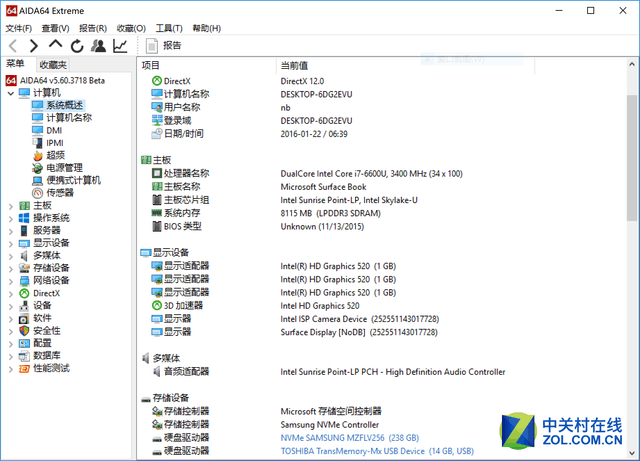This screenshot has height=461, width=640.
Task: Click the 操作系统 Windows logo icon
Action: pos(24,218)
